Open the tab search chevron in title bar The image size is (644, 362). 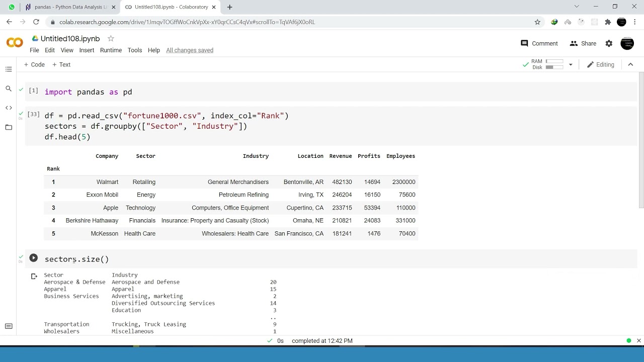point(577,7)
